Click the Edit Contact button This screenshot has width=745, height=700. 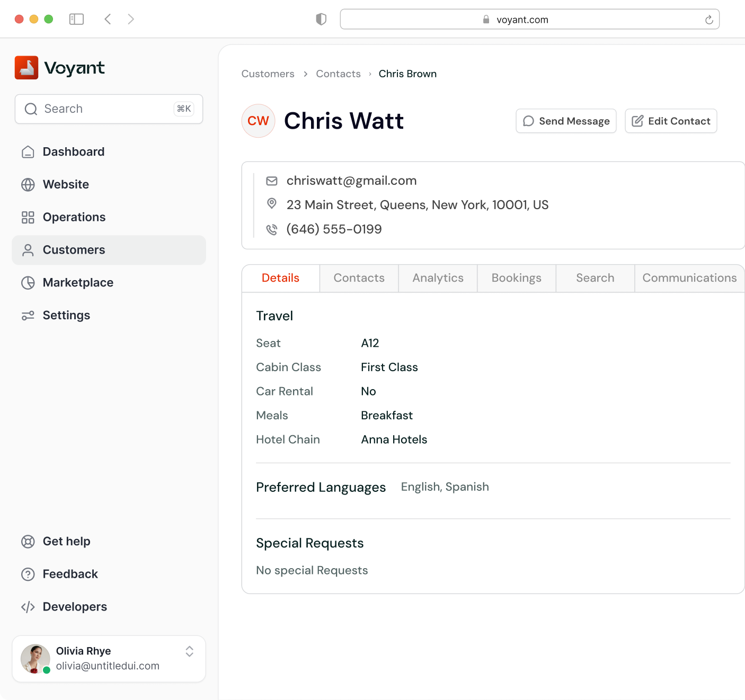pos(671,121)
